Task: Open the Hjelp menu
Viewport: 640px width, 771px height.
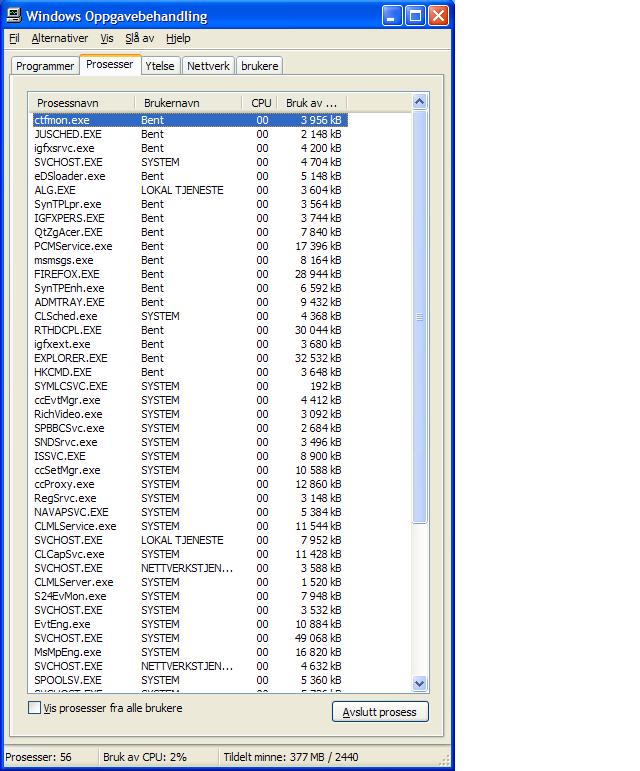Action: 178,38
